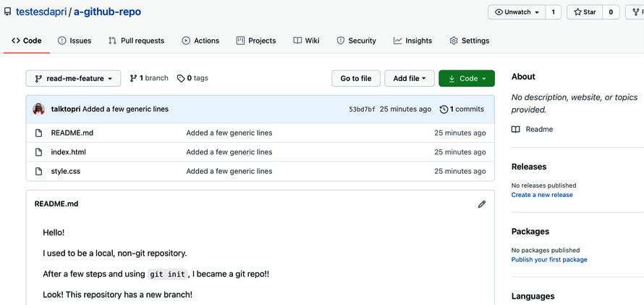This screenshot has width=644, height=305.
Task: Open the README.md file
Action: 72,133
